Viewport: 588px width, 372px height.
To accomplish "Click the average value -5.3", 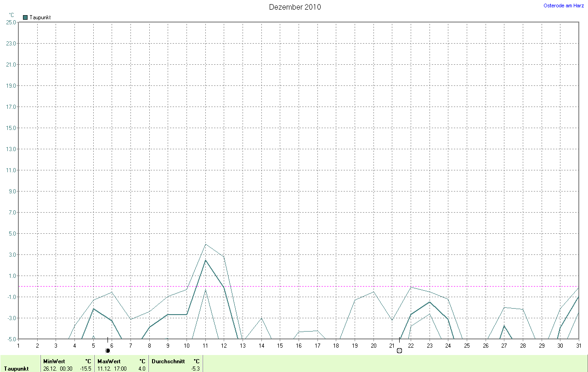I will [x=195, y=368].
